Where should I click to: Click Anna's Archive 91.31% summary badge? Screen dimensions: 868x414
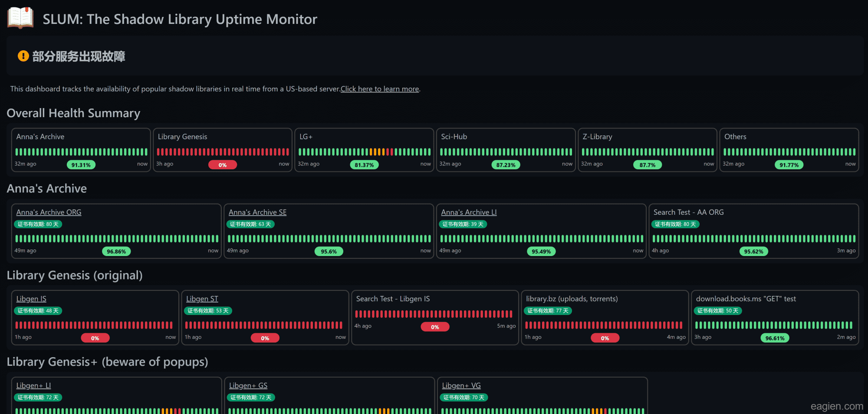[81, 165]
